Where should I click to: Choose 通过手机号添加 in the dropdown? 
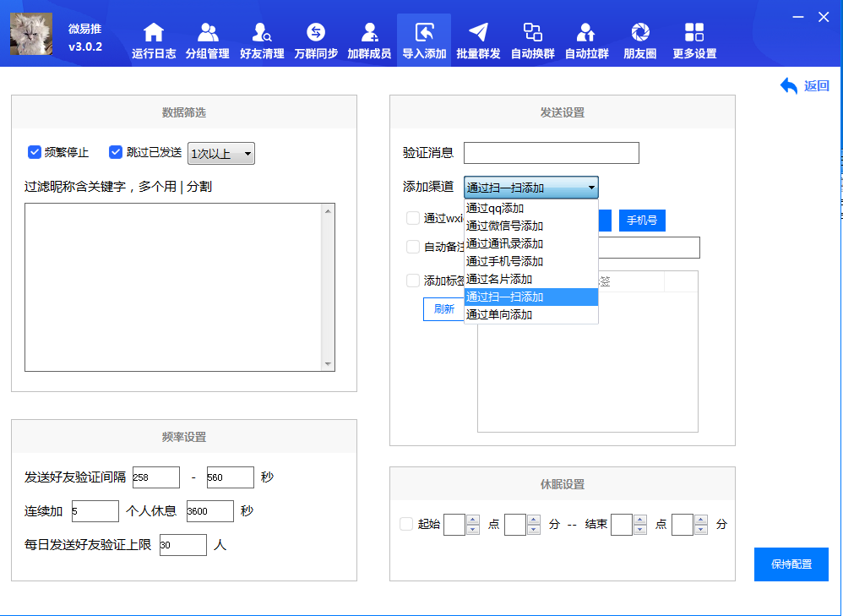click(x=503, y=261)
